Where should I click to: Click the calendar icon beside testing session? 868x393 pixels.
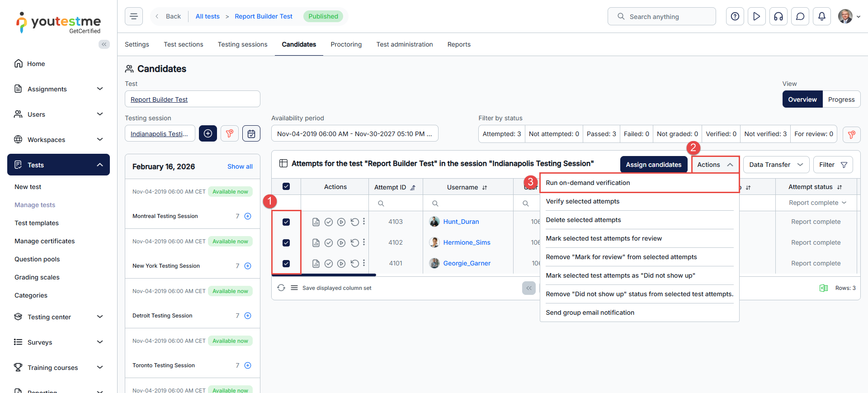(251, 133)
